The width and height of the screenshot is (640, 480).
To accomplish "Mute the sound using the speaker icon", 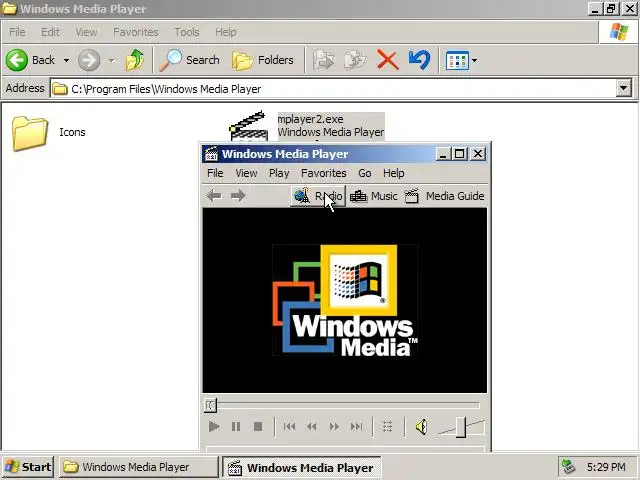I will pos(422,427).
